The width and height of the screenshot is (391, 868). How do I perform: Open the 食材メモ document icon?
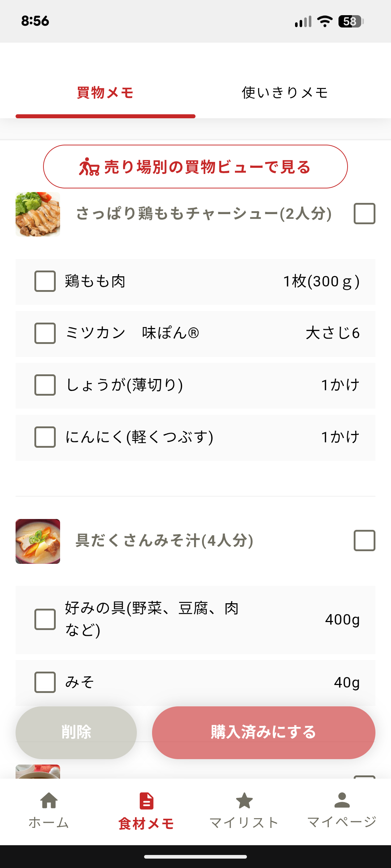[x=146, y=801]
